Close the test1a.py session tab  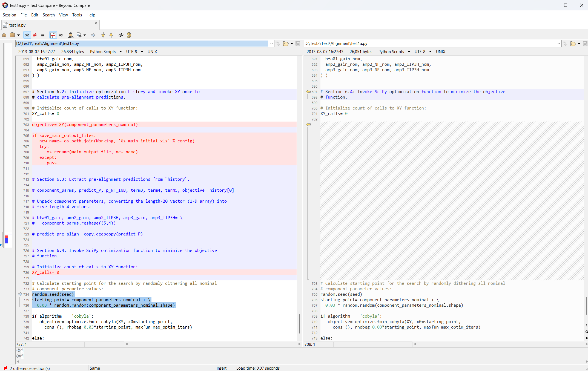96,23
